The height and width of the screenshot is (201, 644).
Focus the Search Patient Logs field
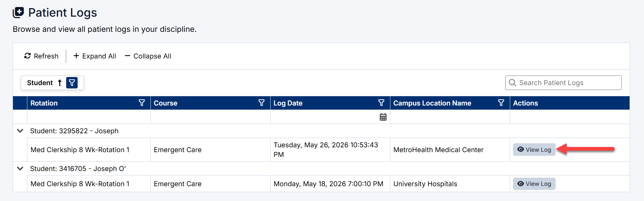click(x=563, y=83)
